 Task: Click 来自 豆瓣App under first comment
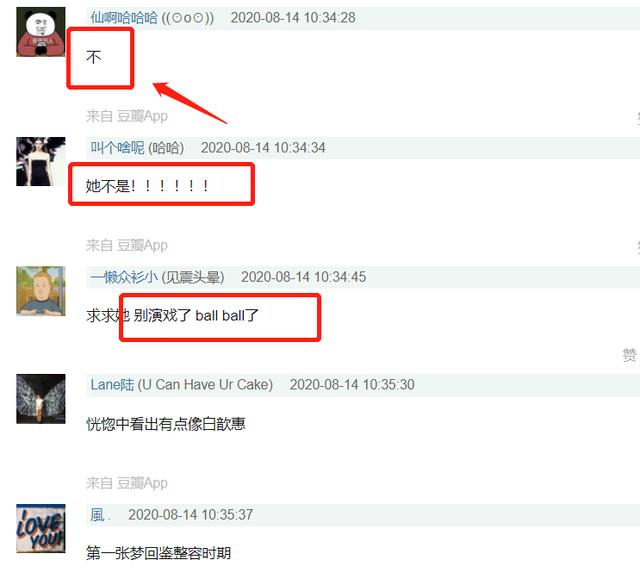(x=127, y=116)
